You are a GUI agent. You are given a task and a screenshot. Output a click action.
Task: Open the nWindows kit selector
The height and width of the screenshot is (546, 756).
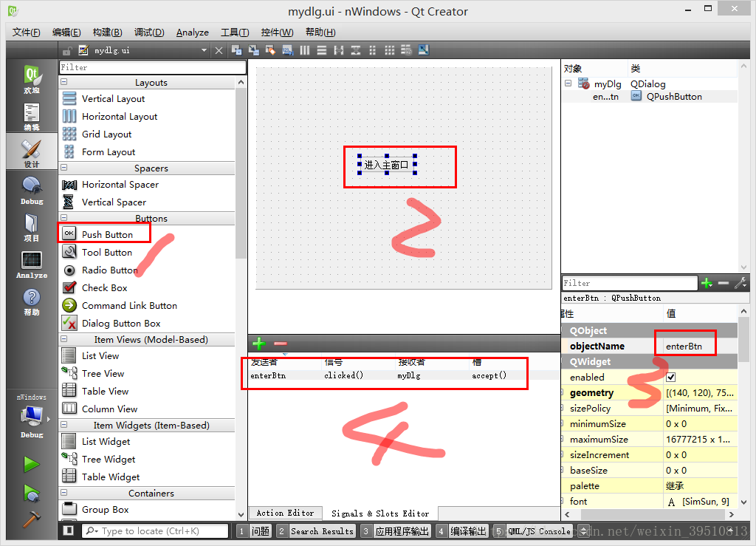pos(31,417)
